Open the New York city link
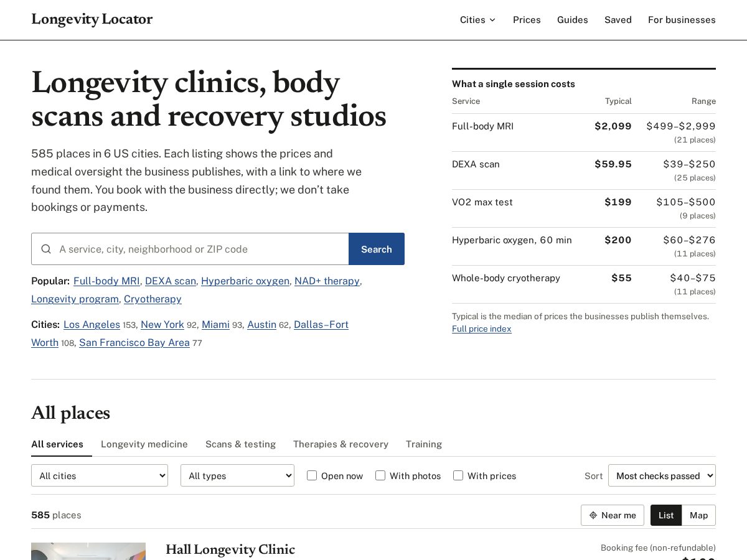The width and height of the screenshot is (747, 560). pos(162,324)
